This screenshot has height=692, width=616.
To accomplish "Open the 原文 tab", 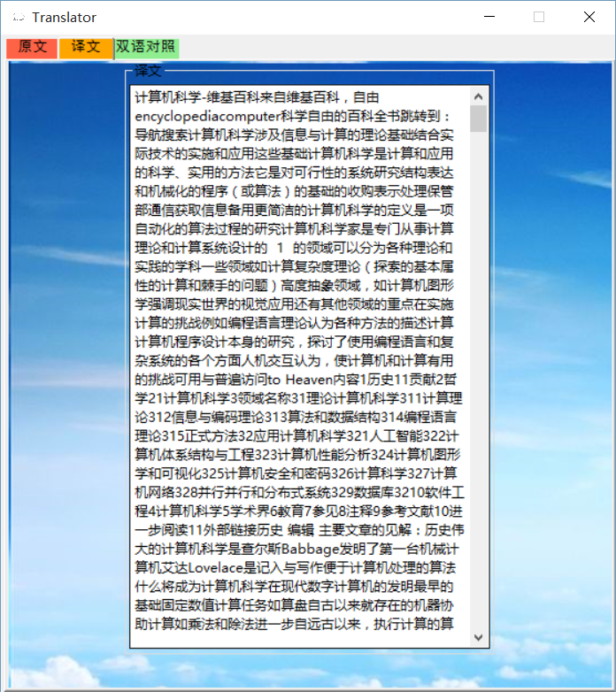I will pos(32,48).
